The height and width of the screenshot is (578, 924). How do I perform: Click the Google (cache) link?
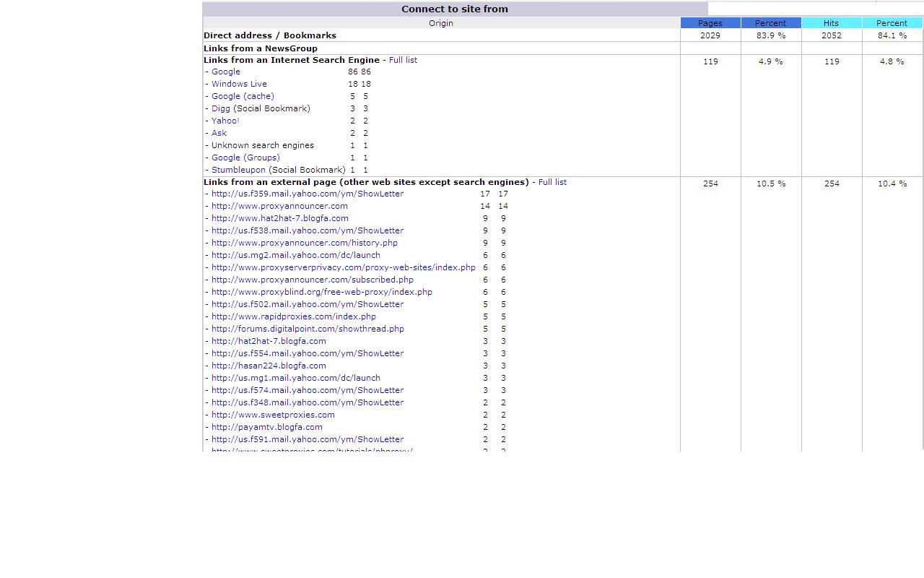pyautogui.click(x=243, y=96)
